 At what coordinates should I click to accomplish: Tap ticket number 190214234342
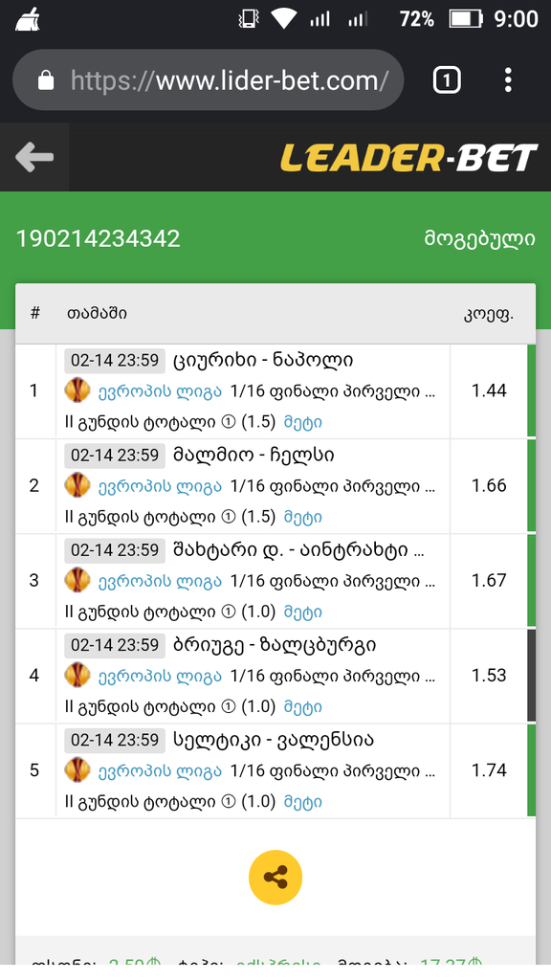[x=99, y=238]
